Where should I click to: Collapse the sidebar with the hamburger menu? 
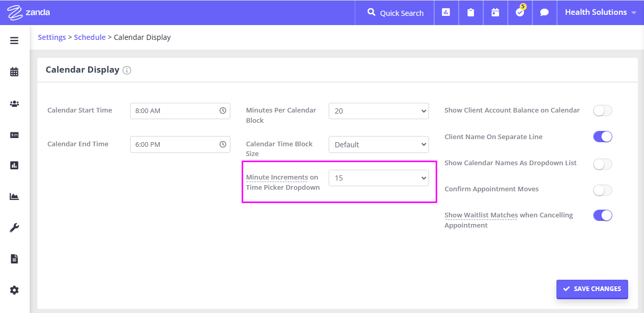14,40
